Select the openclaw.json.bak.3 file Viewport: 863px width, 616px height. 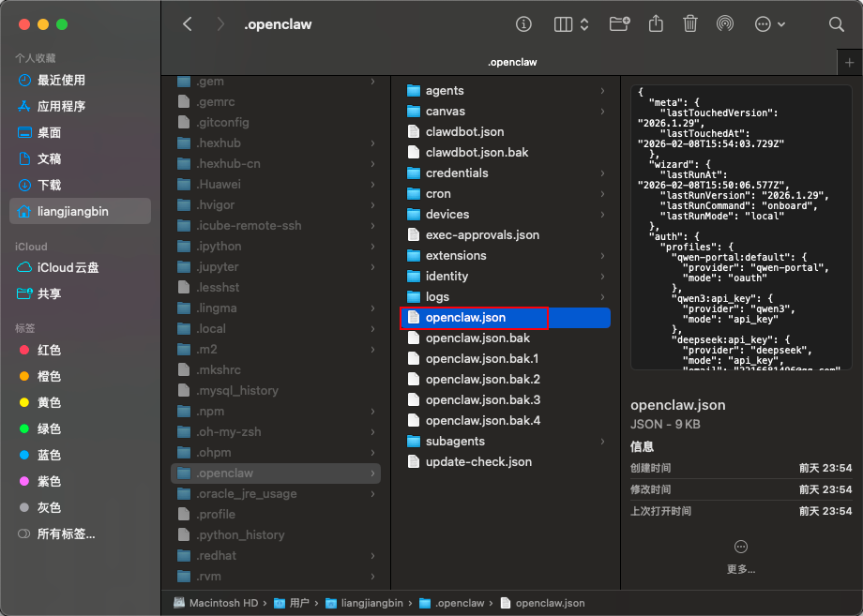click(x=506, y=400)
